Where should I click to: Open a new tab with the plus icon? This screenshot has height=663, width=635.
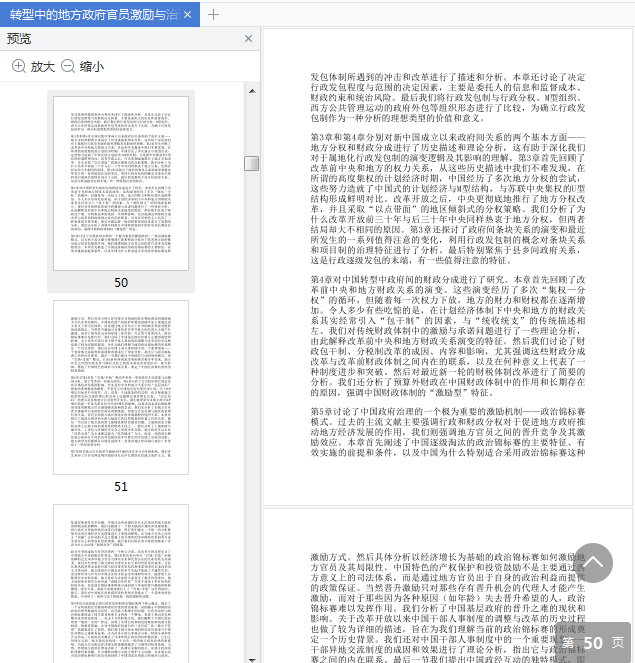point(213,15)
